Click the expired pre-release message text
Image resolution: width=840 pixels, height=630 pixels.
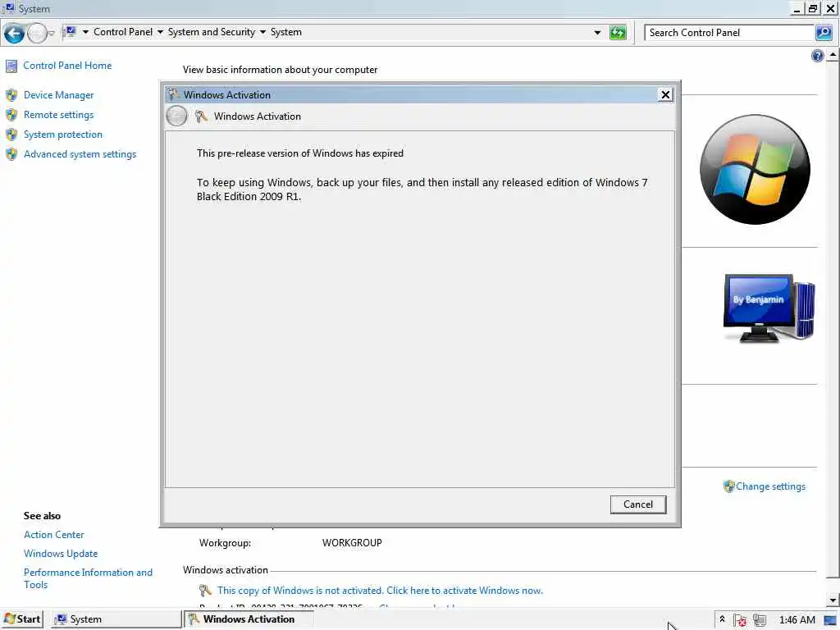click(x=300, y=153)
